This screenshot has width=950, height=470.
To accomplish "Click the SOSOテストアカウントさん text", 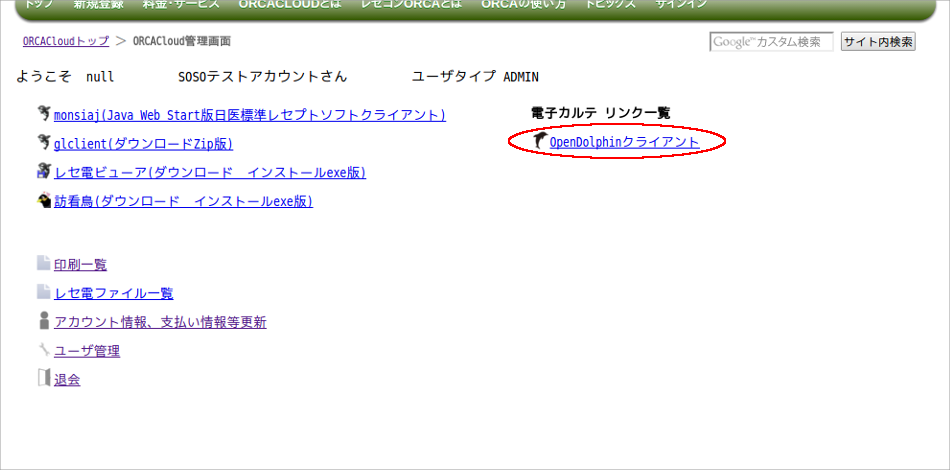I will click(263, 77).
